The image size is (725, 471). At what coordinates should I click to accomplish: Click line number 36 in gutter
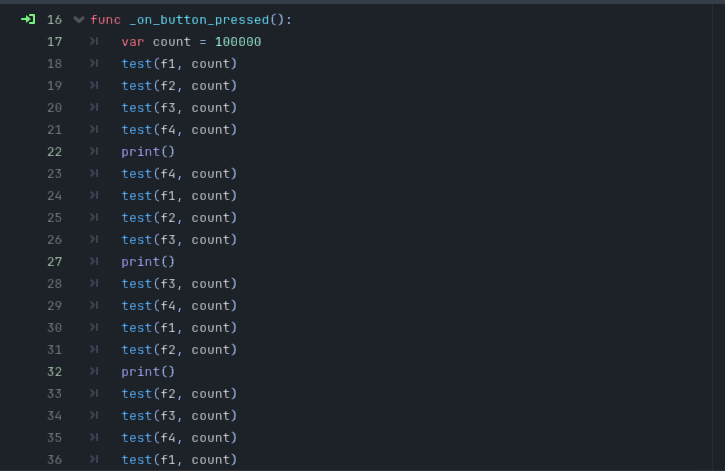(54, 460)
